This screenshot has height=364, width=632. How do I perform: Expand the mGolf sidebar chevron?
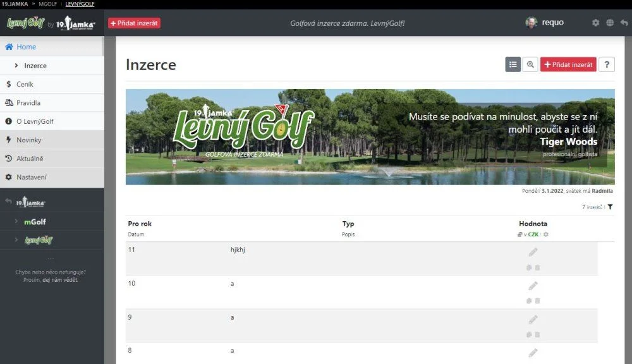pyautogui.click(x=16, y=221)
